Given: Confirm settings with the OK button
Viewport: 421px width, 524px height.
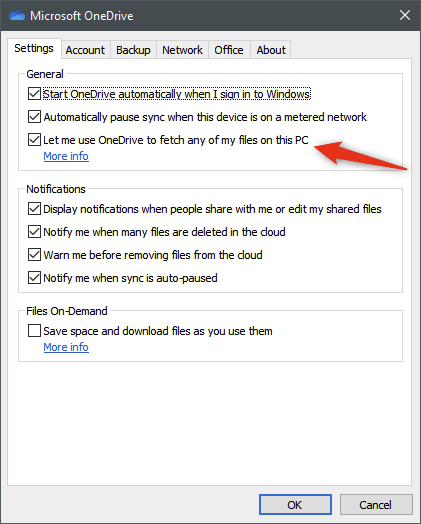Looking at the screenshot, I should point(295,505).
